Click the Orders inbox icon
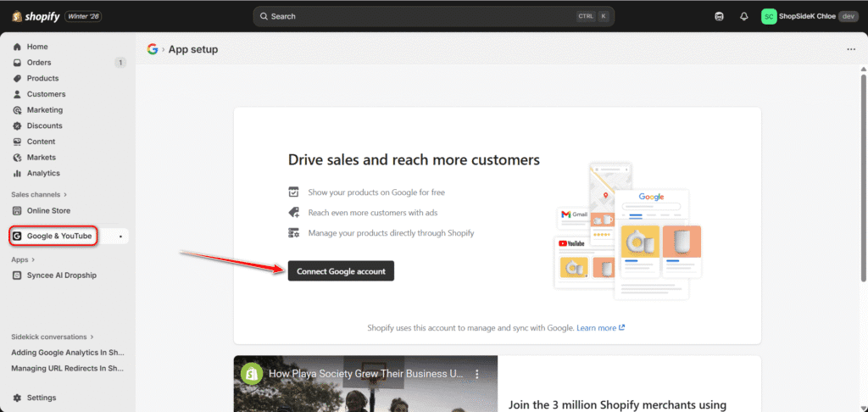The height and width of the screenshot is (412, 868). pos(17,63)
